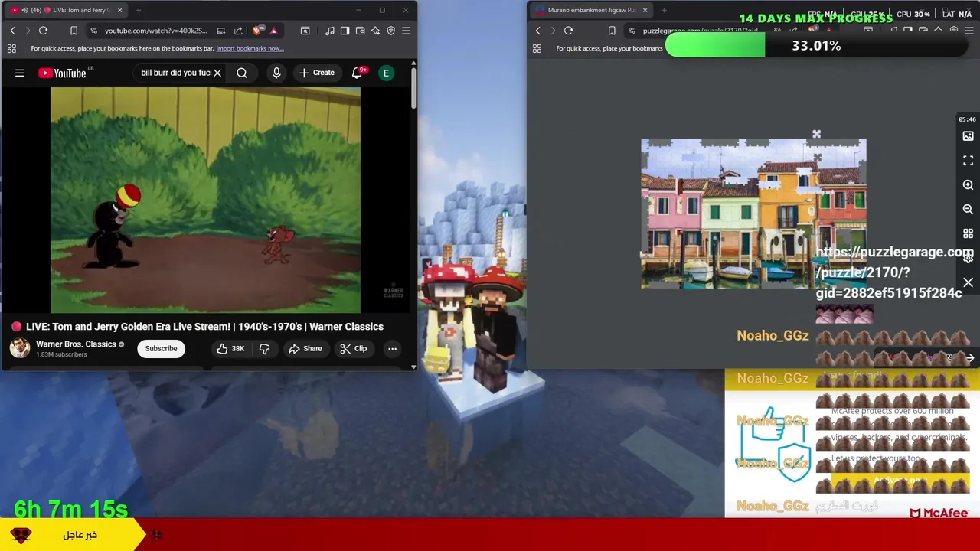This screenshot has height=551, width=980.
Task: Close the Murano embankment tab
Action: 645,10
